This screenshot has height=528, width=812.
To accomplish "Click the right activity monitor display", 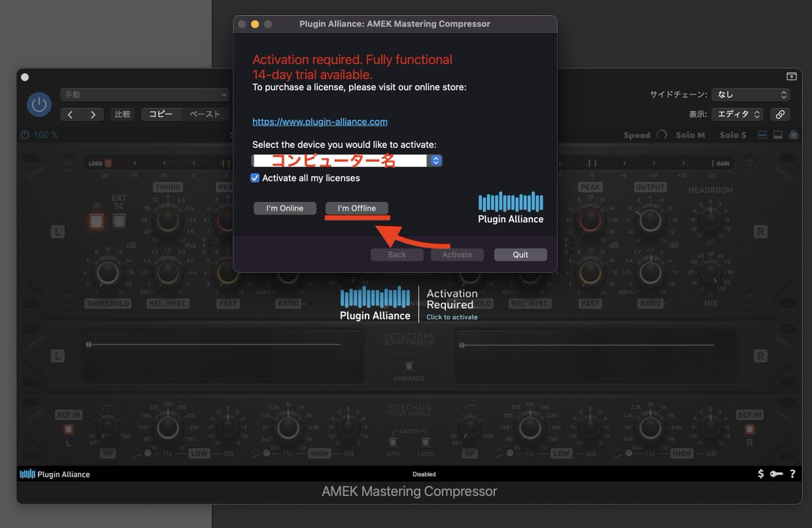I will coord(595,357).
